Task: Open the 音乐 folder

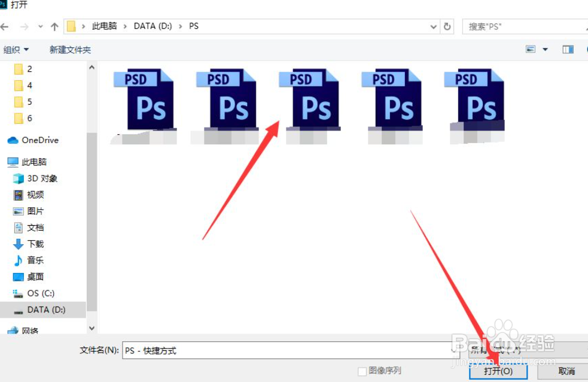Action: click(x=29, y=260)
